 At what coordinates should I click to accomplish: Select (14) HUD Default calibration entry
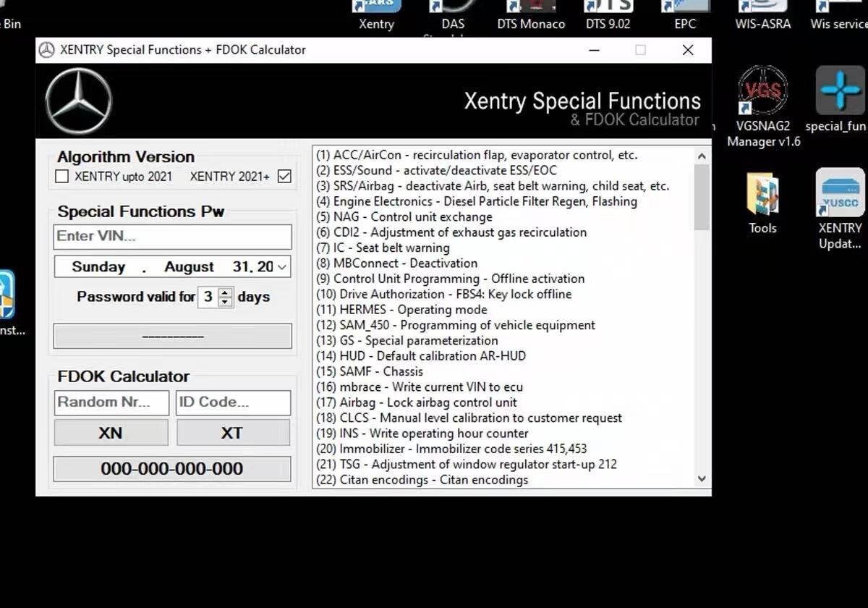(x=421, y=356)
